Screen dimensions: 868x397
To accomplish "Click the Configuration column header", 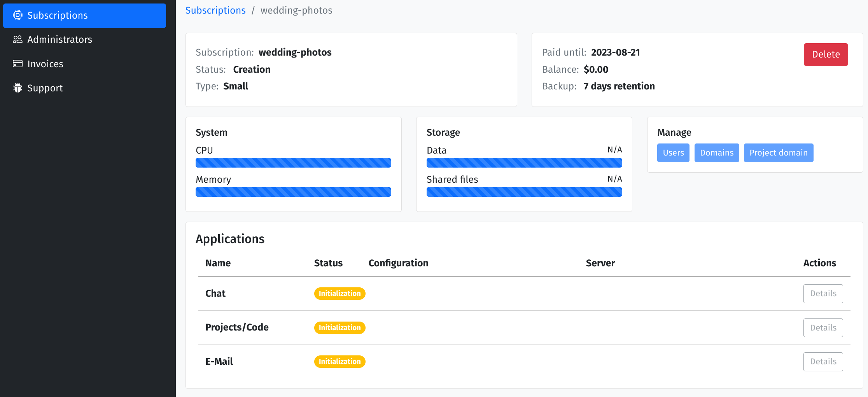I will (x=398, y=263).
